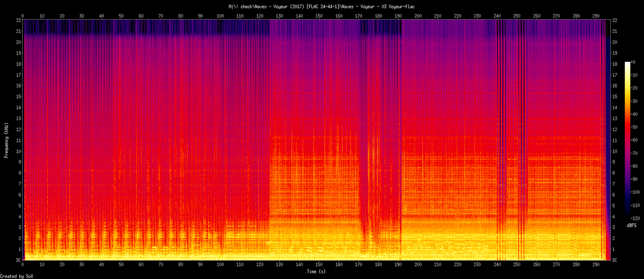Screen dimensions: 644x279
Task: Click the 'Time (s)' axis label
Action: [317, 271]
